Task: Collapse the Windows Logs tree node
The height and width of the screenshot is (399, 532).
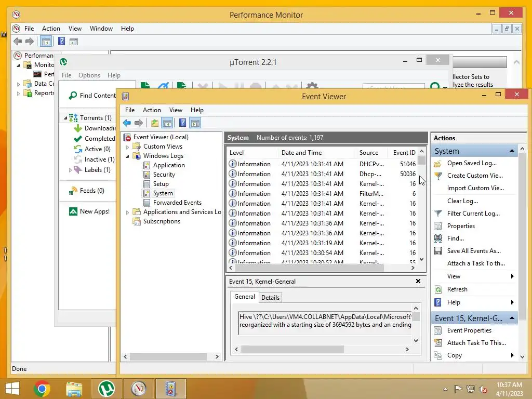Action: coord(128,156)
